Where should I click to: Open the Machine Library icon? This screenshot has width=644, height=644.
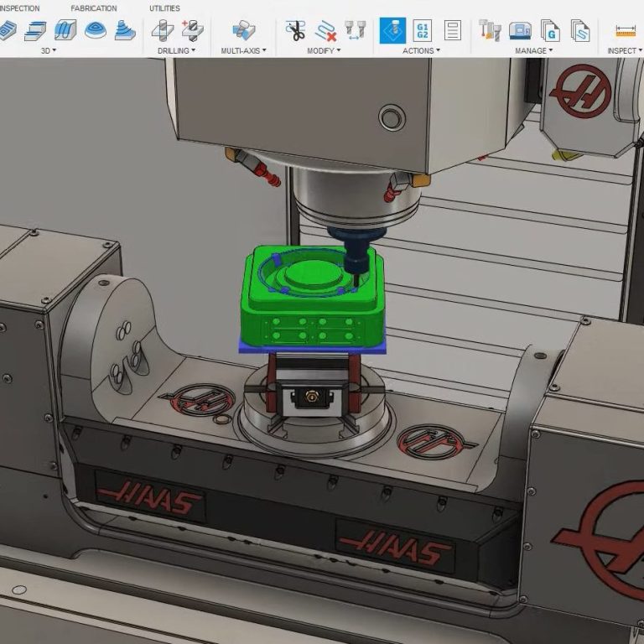[x=520, y=31]
